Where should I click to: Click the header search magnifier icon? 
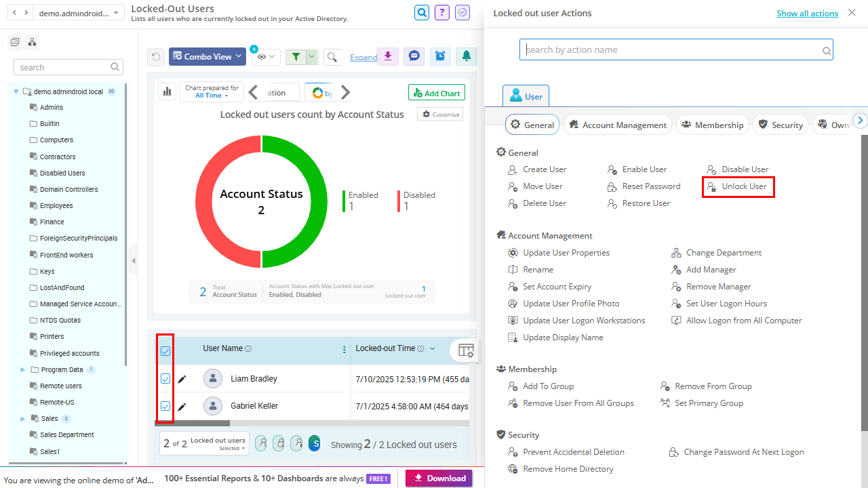(422, 12)
